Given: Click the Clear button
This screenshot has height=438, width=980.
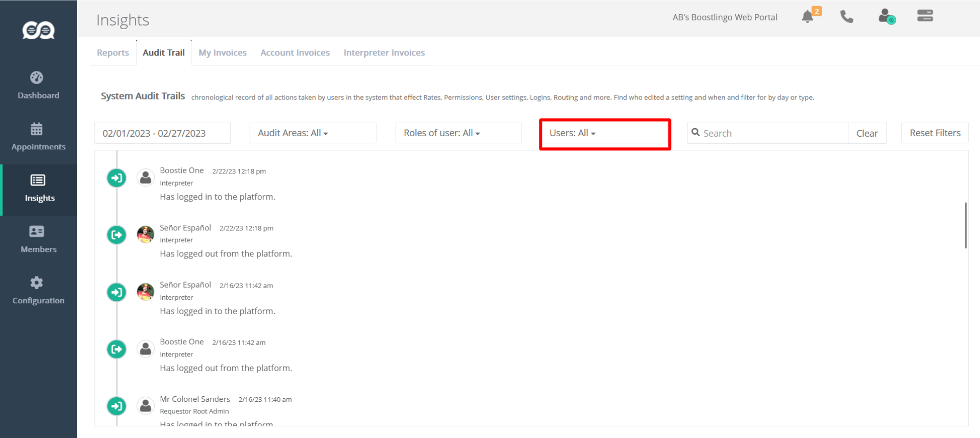Looking at the screenshot, I should [867, 133].
